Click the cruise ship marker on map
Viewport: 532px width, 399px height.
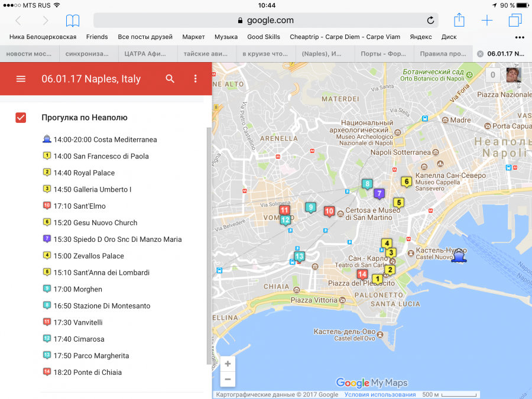[458, 257]
